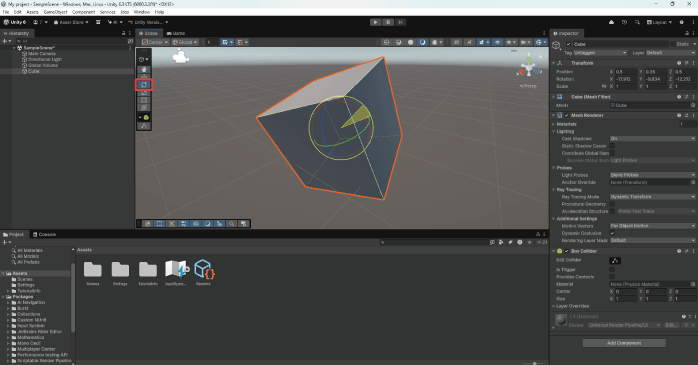
Task: Click the Pause button
Action: pos(388,22)
